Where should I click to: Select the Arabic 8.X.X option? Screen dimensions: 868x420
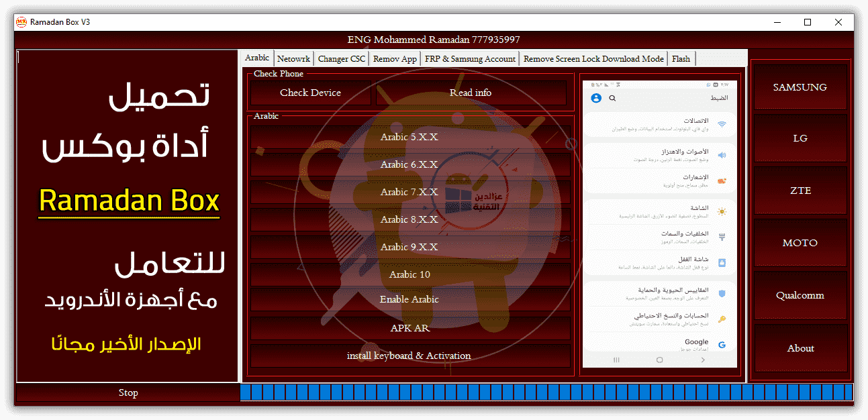click(x=409, y=219)
